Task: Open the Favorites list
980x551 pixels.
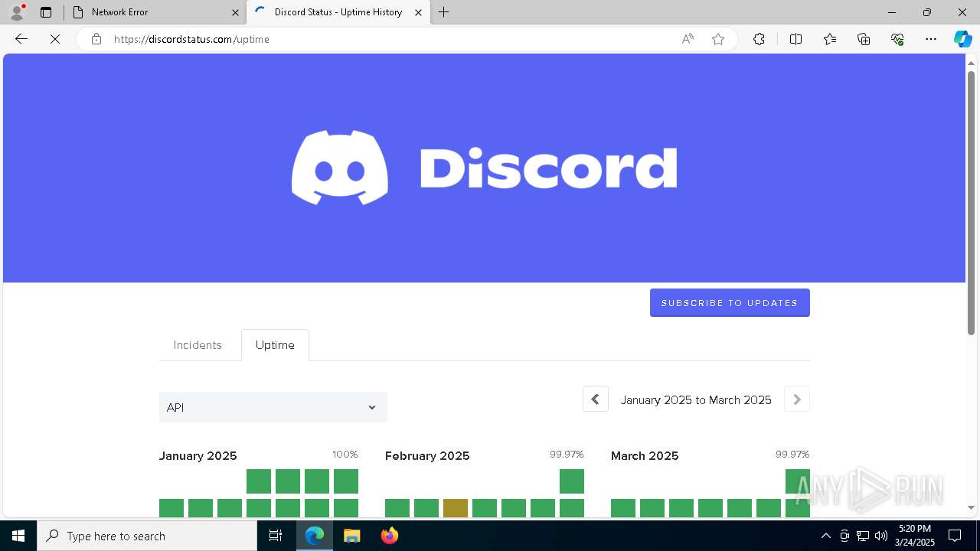Action: tap(830, 39)
